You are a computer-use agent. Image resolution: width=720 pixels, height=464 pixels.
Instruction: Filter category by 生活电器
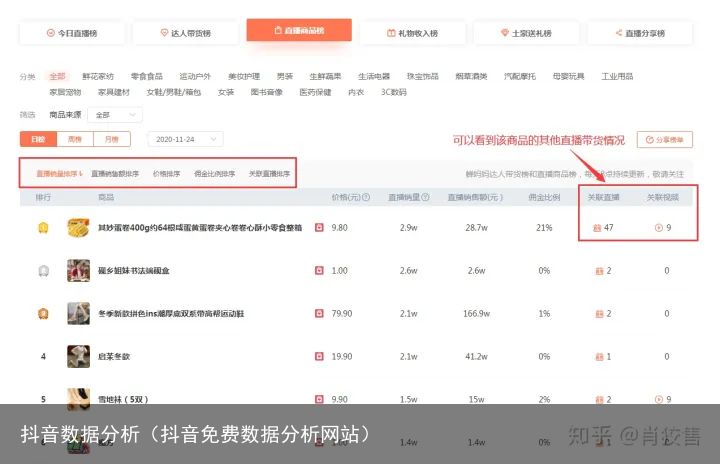374,76
